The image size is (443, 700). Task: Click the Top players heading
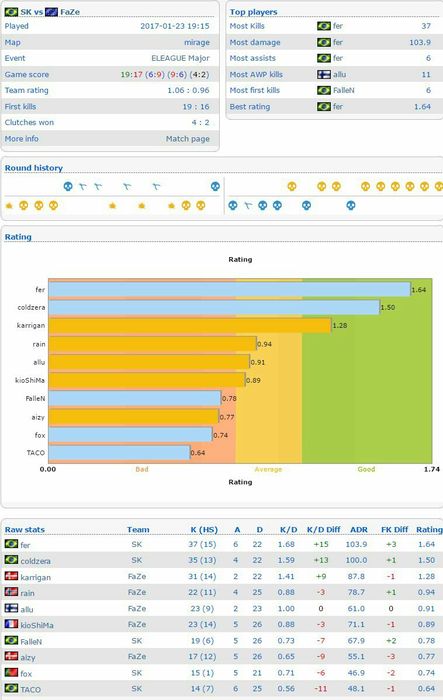[x=253, y=12]
